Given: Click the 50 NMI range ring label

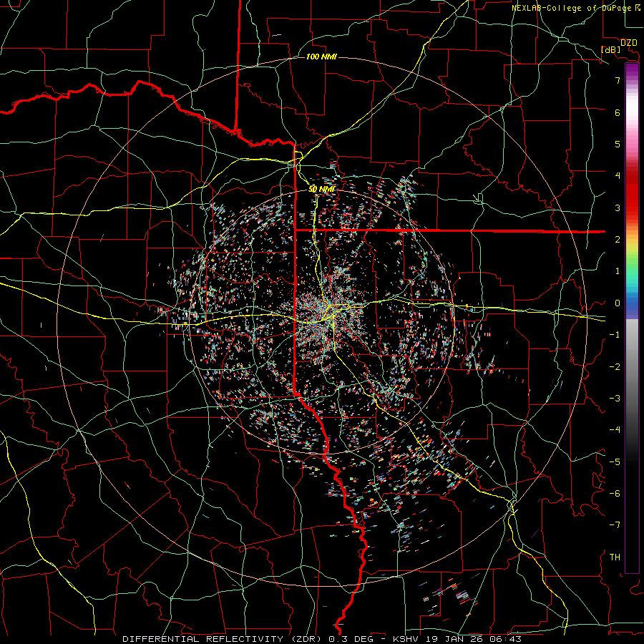Looking at the screenshot, I should [321, 190].
